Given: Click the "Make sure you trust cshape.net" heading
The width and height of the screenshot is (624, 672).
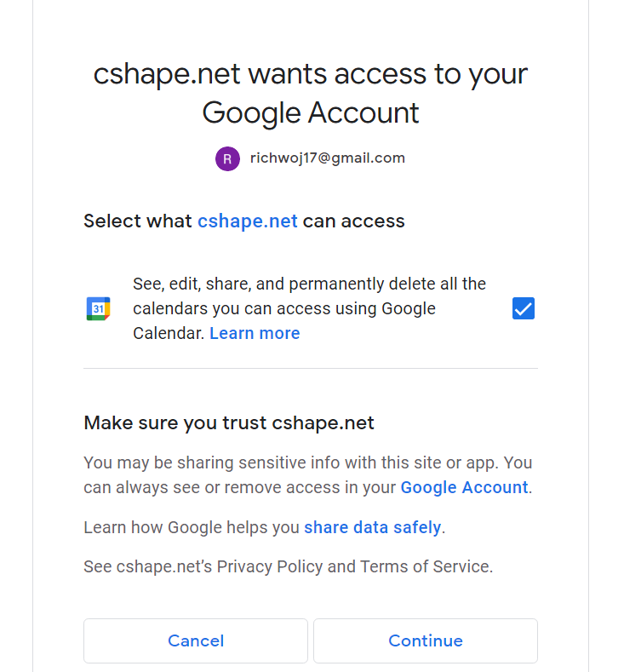Looking at the screenshot, I should pos(229,422).
